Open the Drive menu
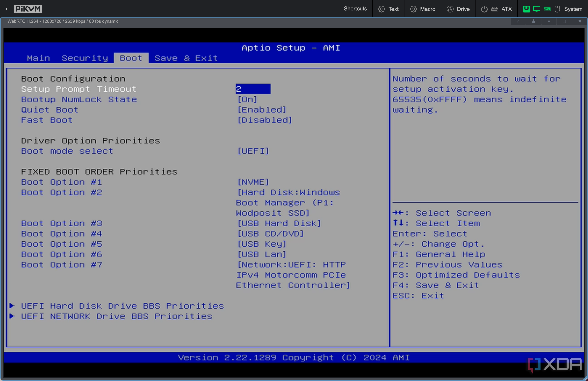This screenshot has width=588, height=381. [458, 9]
